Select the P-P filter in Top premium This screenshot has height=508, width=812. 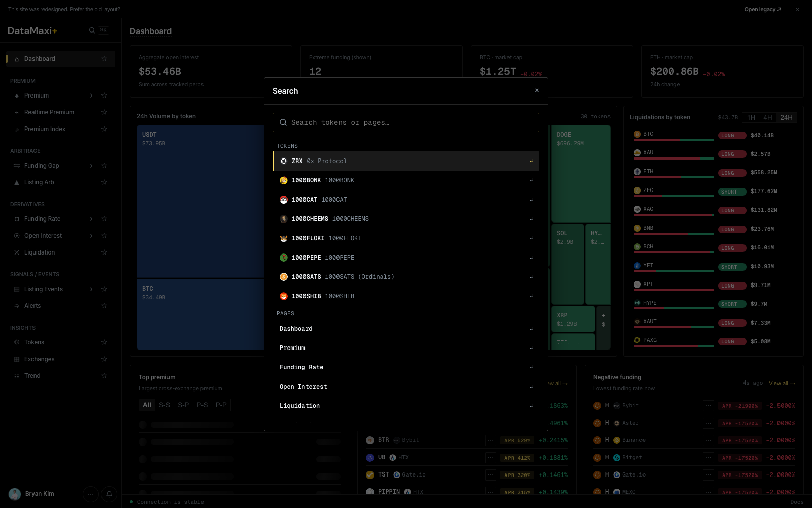coord(221,405)
